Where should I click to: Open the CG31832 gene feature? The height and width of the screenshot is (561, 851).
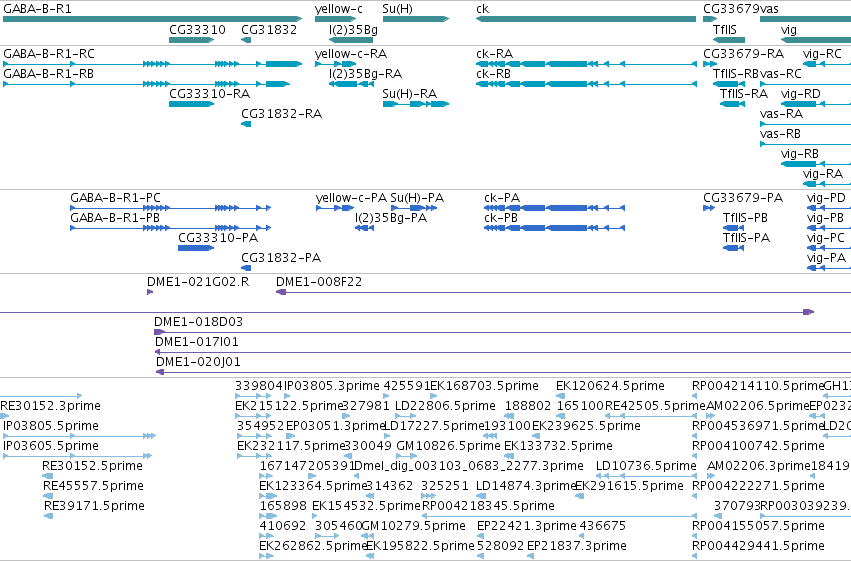click(246, 40)
